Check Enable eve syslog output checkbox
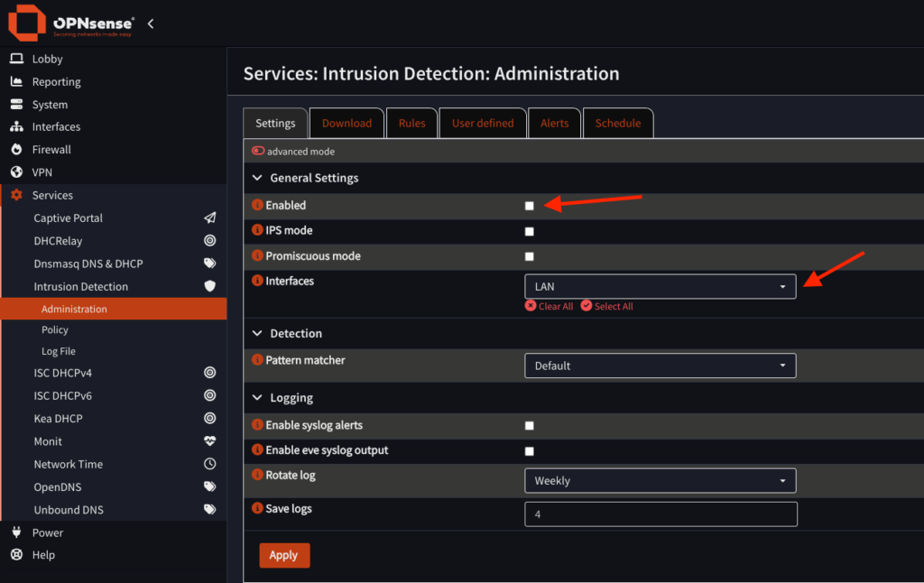 [529, 451]
